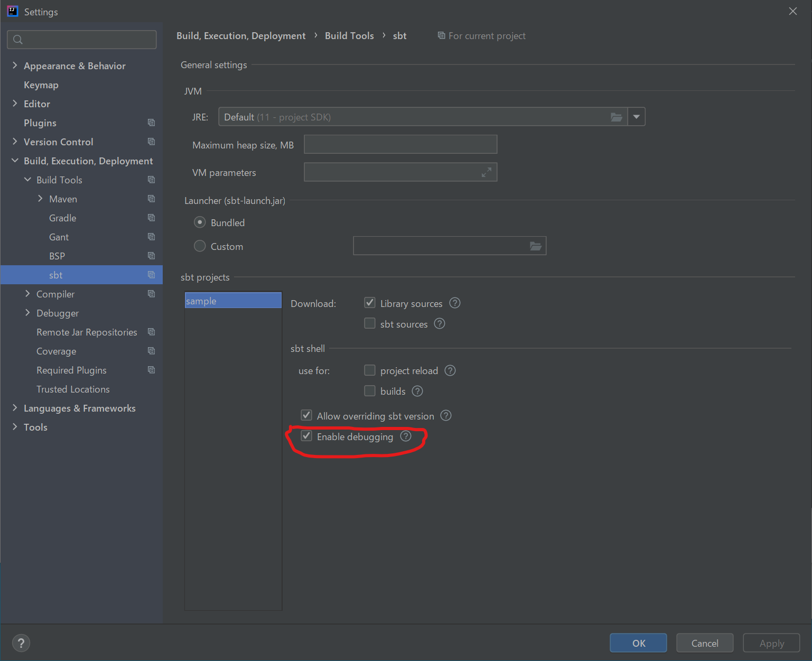Select the Custom launcher radio button

pyautogui.click(x=200, y=246)
